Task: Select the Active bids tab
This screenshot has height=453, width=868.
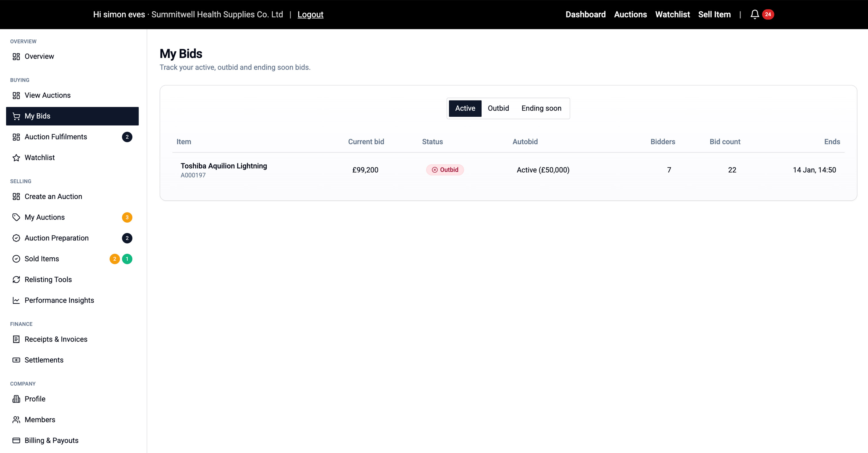Action: pyautogui.click(x=465, y=108)
